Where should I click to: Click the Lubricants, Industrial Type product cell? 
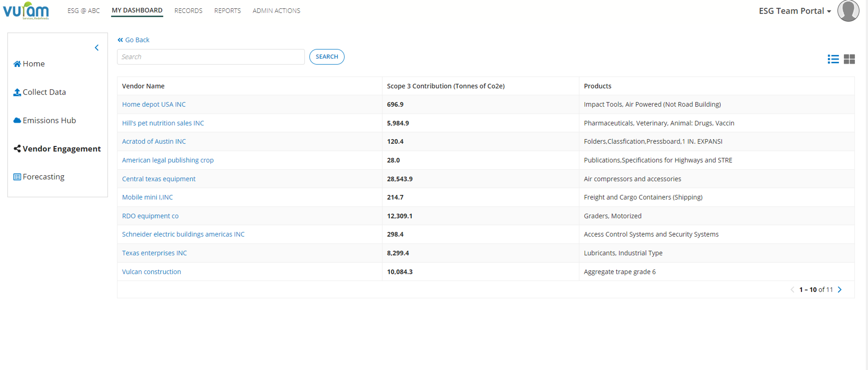623,253
